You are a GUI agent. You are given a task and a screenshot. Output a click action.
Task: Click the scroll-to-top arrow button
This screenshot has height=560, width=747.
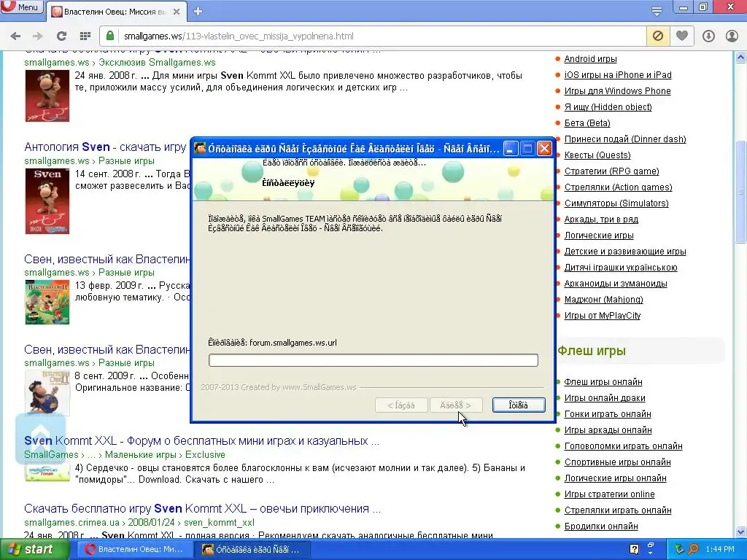41,438
